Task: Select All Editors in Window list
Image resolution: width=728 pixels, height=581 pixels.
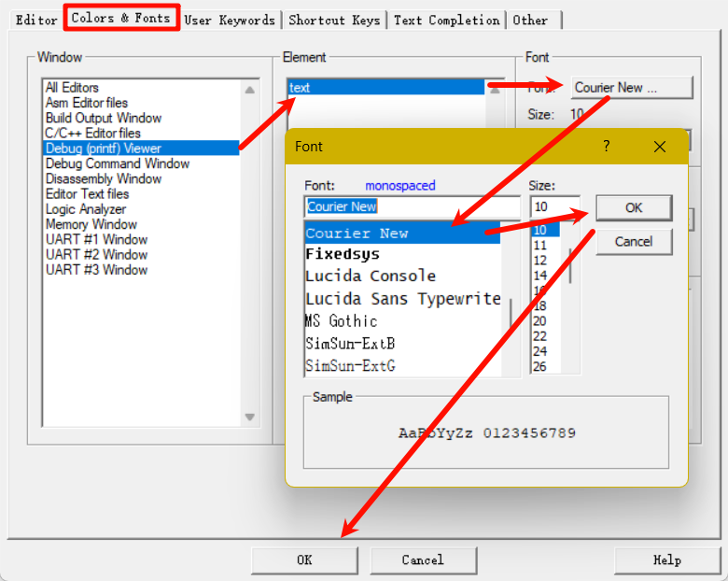Action: [x=141, y=88]
